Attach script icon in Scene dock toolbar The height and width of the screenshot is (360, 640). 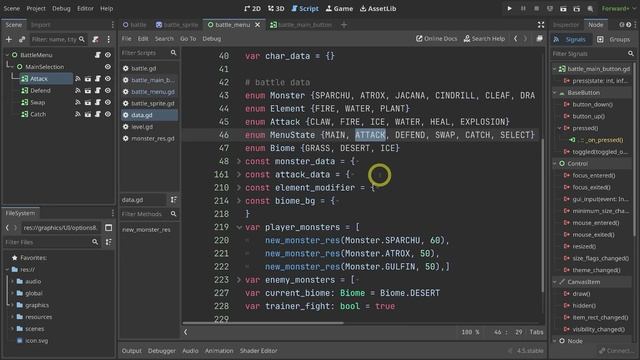pos(95,40)
